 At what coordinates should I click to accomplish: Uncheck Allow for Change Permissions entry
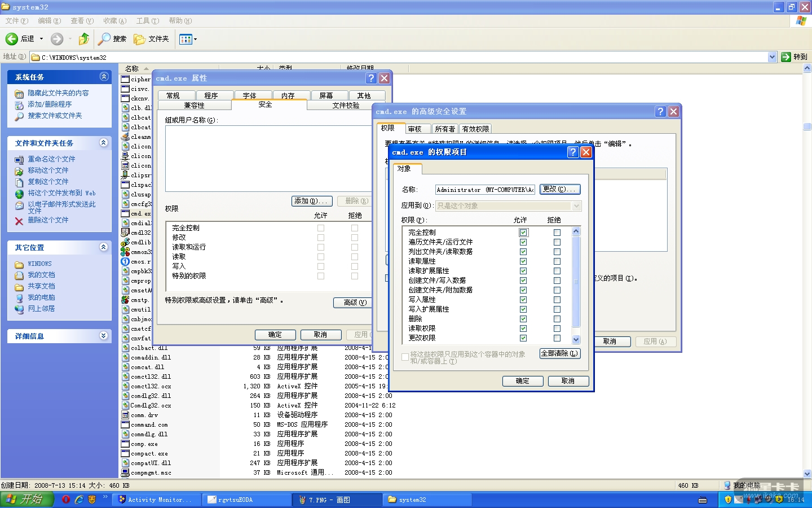[523, 338]
